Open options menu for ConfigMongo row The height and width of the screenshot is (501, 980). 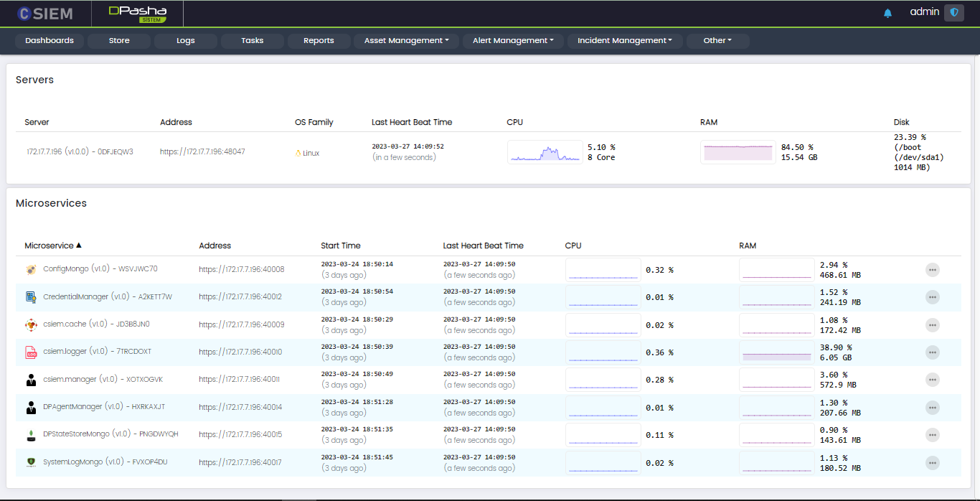tap(932, 270)
